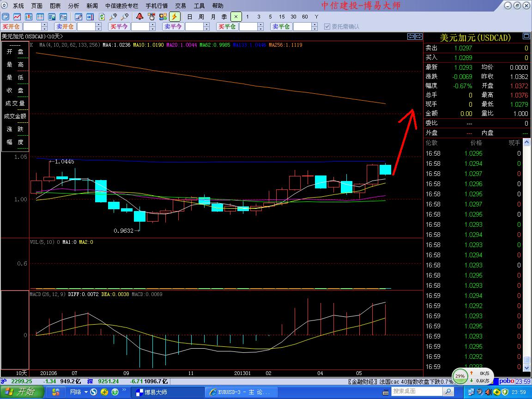Click the tick list scroll-up arrow

tap(526, 143)
